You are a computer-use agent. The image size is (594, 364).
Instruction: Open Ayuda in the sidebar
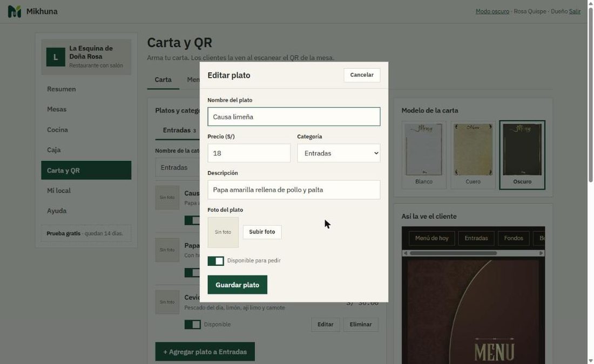pos(86,211)
